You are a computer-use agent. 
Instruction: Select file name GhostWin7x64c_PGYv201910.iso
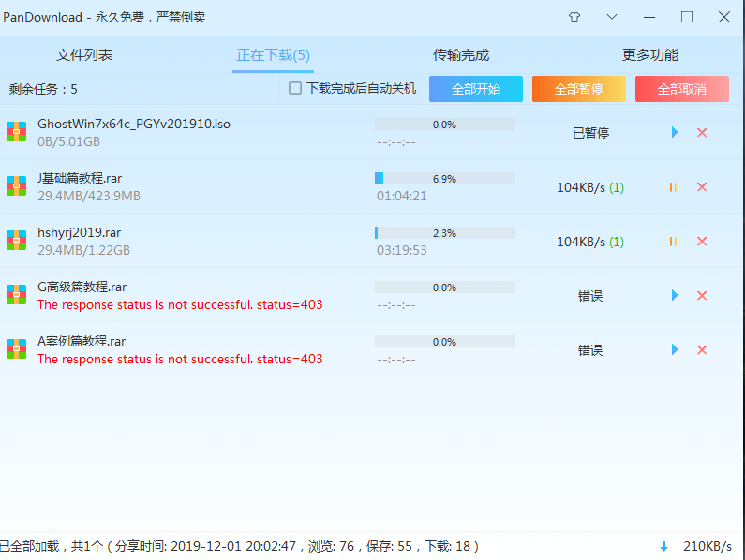[x=134, y=124]
